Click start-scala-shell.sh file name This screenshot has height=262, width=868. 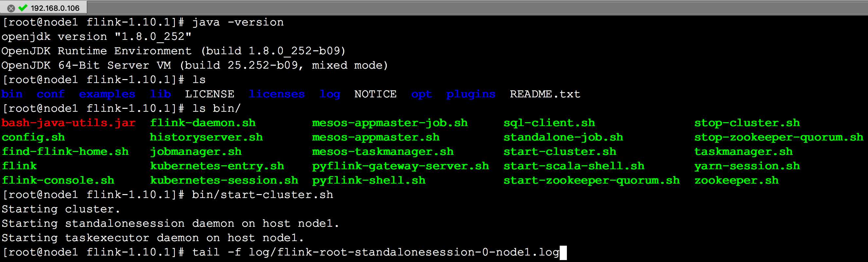(574, 166)
